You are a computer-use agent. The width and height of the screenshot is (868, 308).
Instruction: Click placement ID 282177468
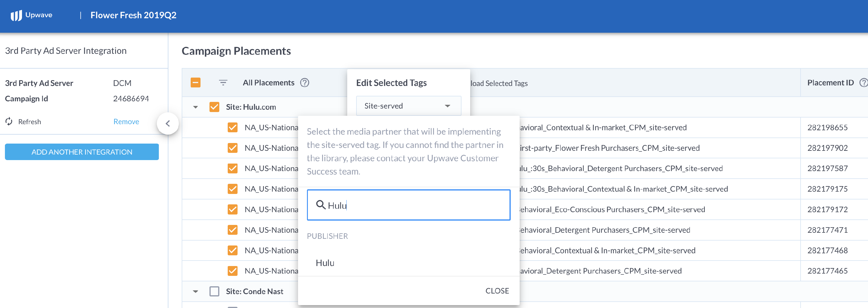coord(827,250)
